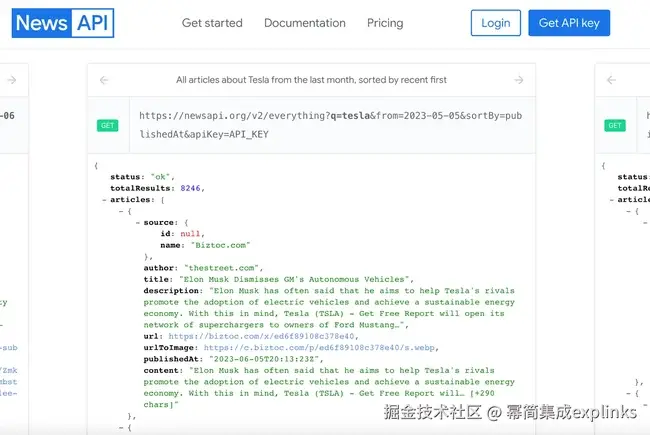Open the Get started page
Viewport: 650px width, 435px height.
click(x=212, y=23)
